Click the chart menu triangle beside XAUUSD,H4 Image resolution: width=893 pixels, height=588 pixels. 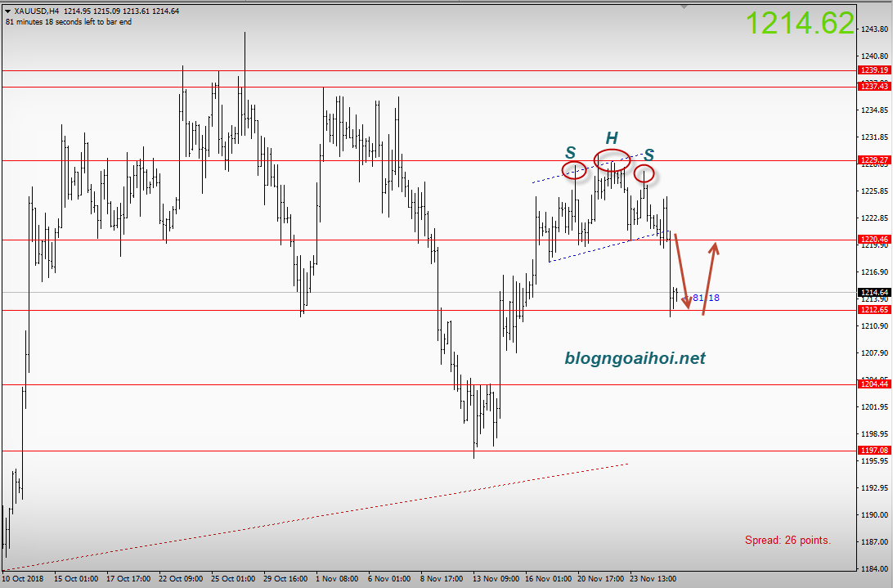coord(8,11)
